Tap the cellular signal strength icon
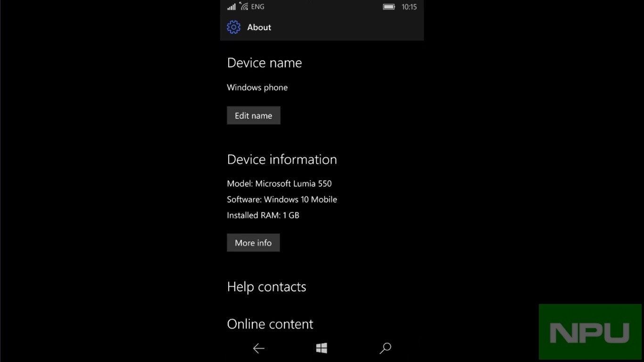 [231, 7]
